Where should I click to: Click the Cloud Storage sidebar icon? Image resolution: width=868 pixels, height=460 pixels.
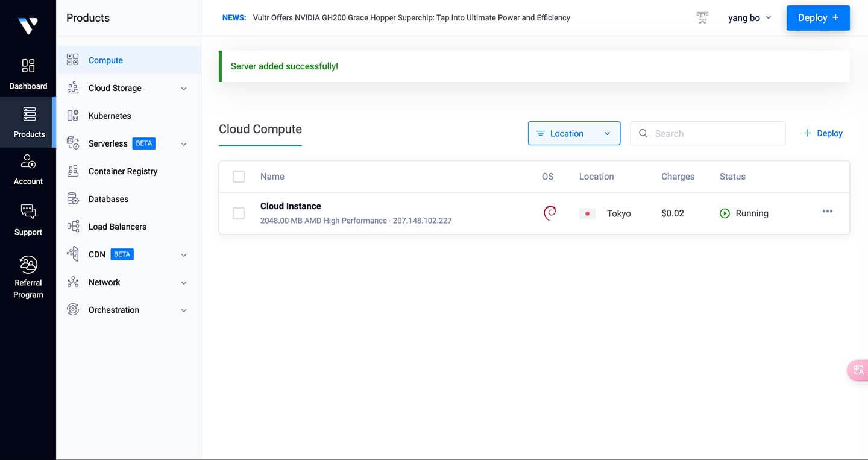point(73,87)
